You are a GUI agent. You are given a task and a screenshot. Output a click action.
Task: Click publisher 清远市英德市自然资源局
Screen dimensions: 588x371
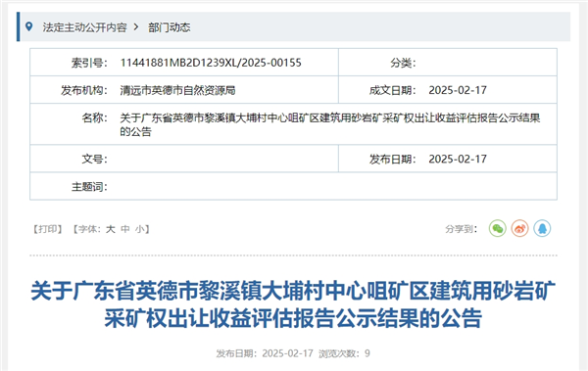[x=177, y=90]
